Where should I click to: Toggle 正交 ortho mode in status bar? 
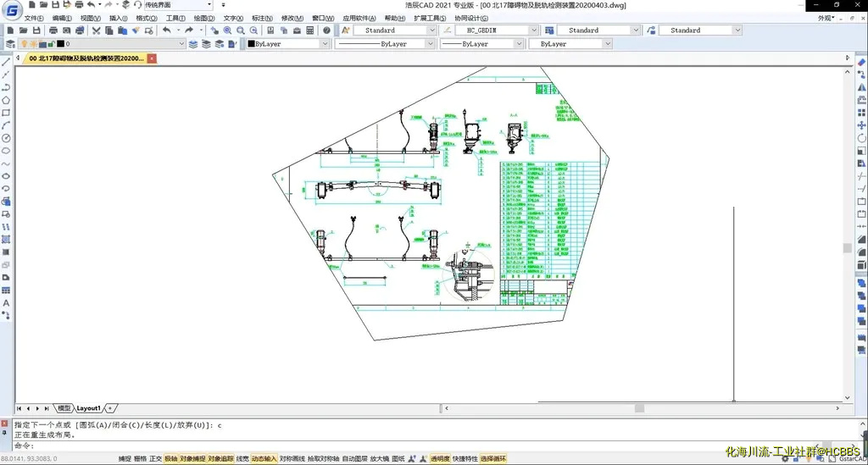tap(156, 459)
